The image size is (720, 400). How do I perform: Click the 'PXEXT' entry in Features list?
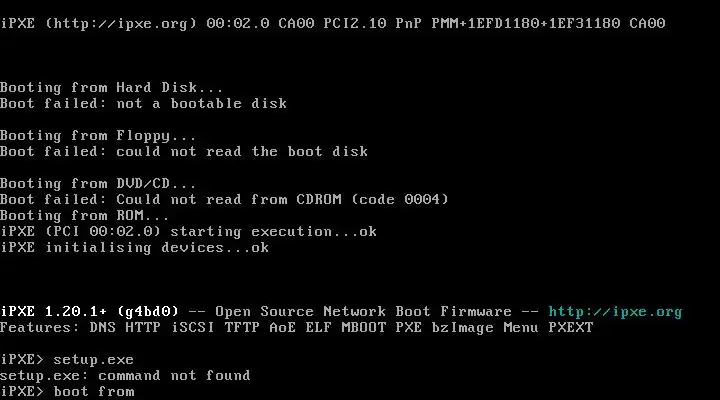(x=571, y=327)
